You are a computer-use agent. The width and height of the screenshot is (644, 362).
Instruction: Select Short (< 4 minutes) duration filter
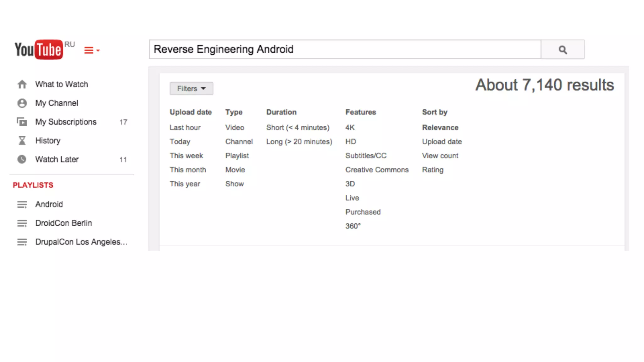(x=297, y=128)
